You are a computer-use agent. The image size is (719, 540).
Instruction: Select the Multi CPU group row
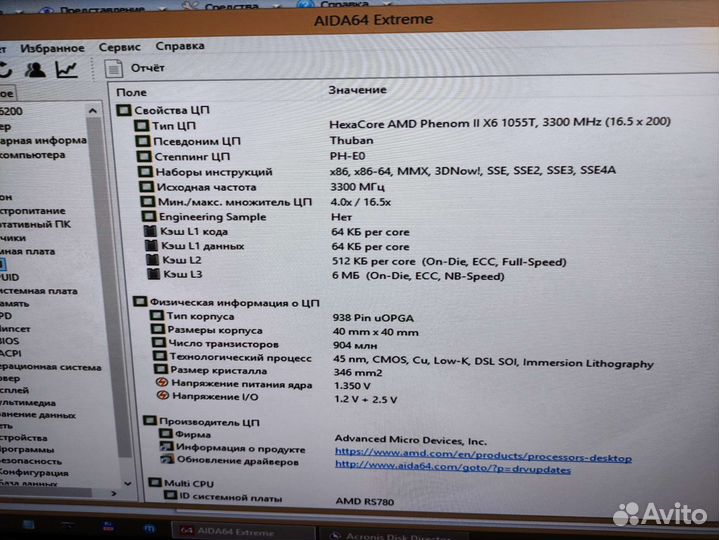[x=182, y=483]
